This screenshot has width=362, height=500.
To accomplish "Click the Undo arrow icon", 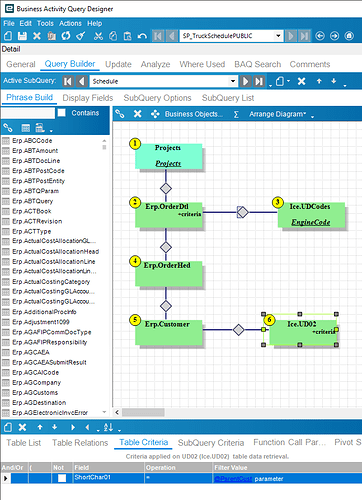I will click(x=142, y=36).
